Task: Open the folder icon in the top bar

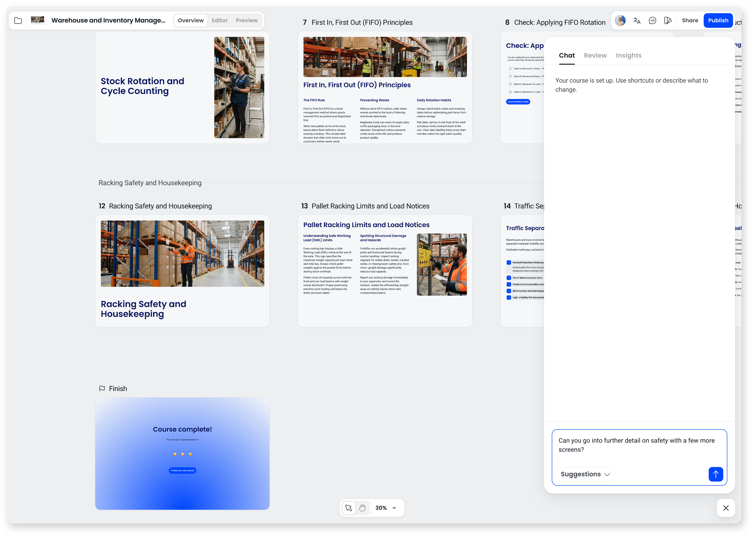Action: [18, 20]
